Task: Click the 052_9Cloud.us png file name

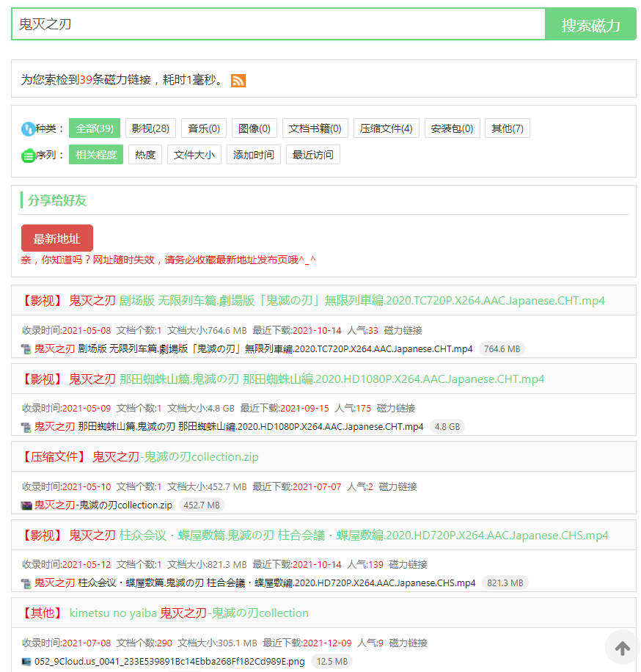Action: (x=169, y=662)
